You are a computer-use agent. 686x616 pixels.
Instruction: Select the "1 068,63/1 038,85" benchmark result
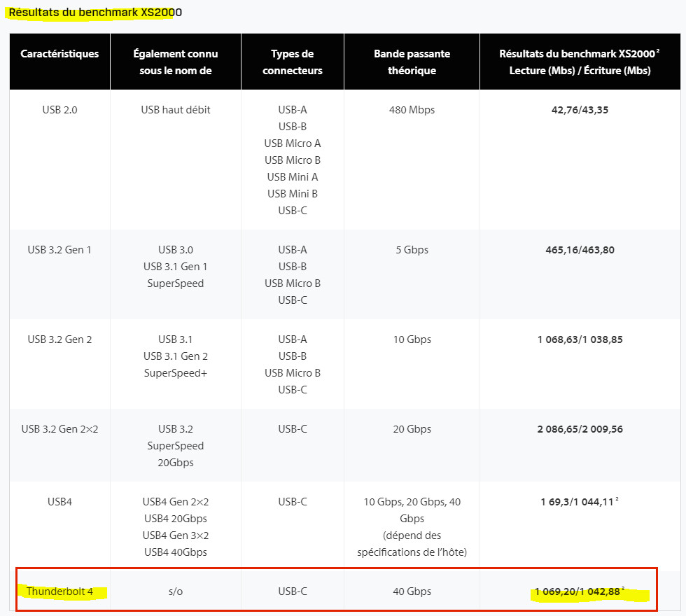pos(580,339)
